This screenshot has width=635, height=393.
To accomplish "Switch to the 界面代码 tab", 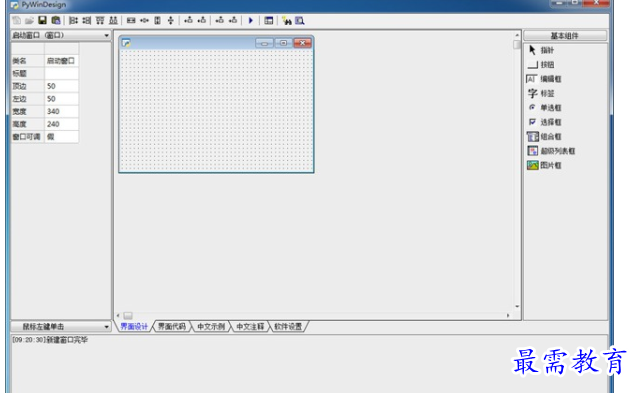I will (x=172, y=327).
